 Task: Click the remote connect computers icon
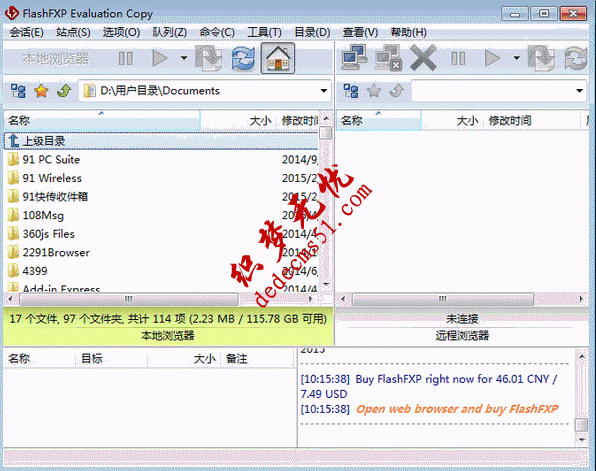point(354,57)
